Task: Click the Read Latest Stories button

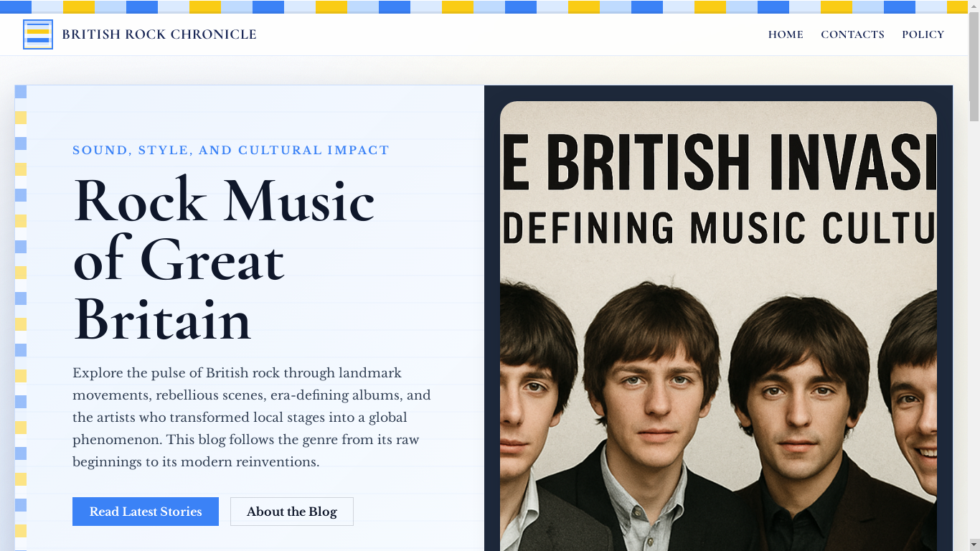Action: coord(146,512)
